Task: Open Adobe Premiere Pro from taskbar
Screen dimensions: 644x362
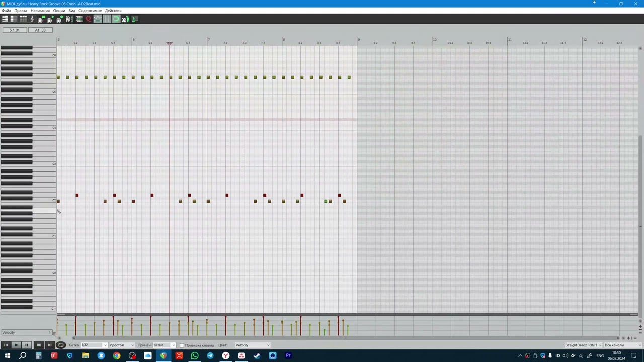Action: [288, 356]
